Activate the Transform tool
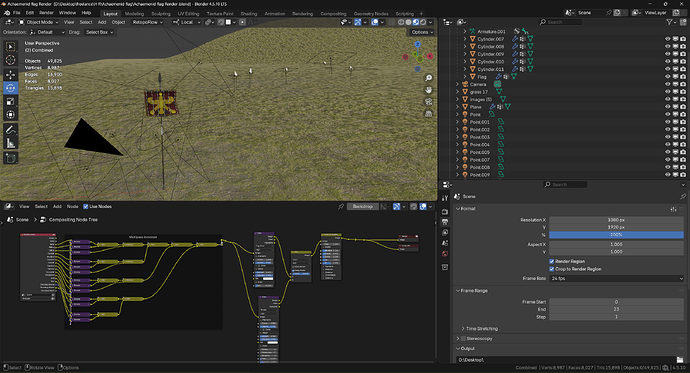Screen dimensions: 690x373 [11, 115]
